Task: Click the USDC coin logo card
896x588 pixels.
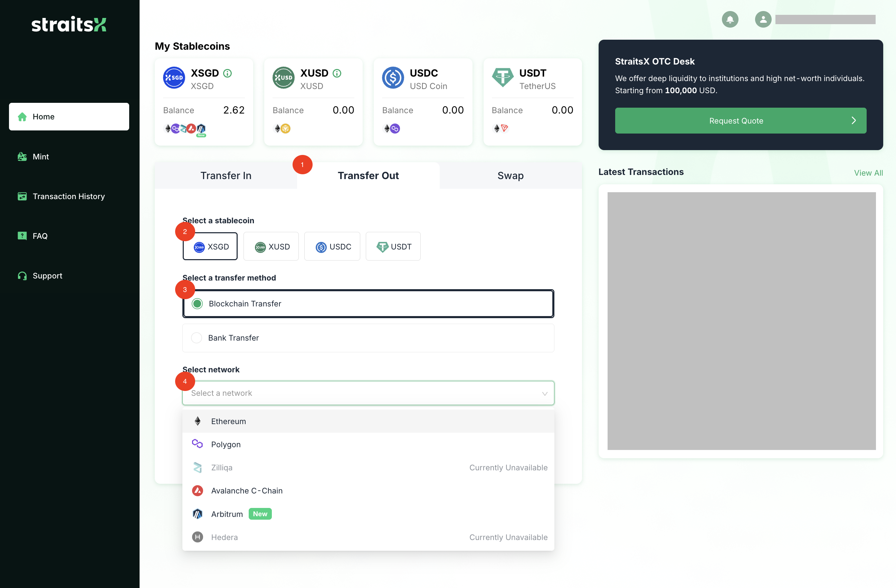Action: [393, 78]
